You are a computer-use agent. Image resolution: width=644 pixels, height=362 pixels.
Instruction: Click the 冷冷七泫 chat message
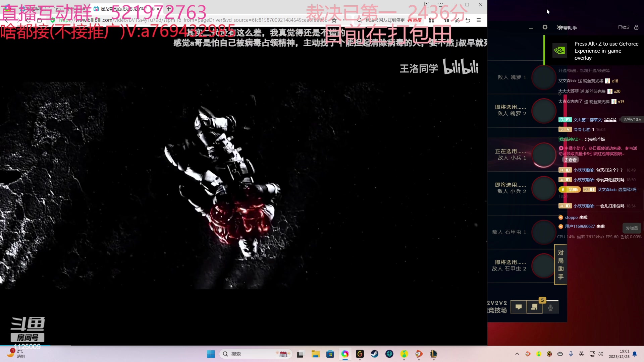coord(582,130)
